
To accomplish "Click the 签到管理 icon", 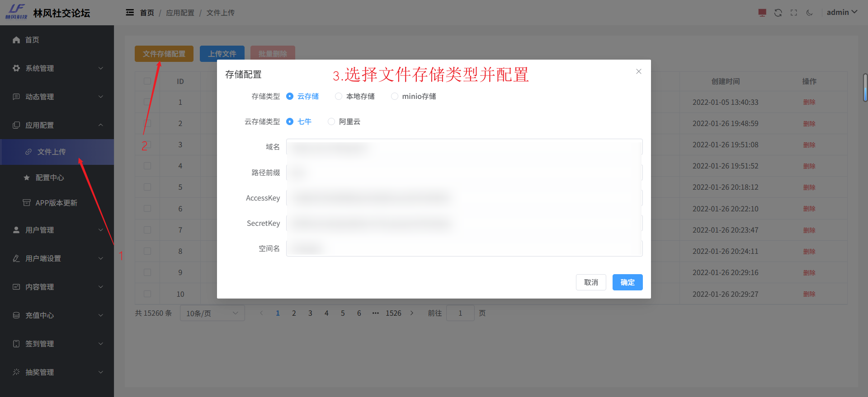I will tap(16, 344).
